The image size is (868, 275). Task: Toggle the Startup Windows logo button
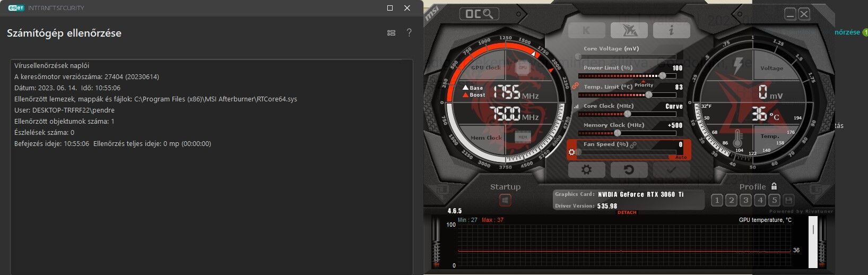[x=505, y=201]
